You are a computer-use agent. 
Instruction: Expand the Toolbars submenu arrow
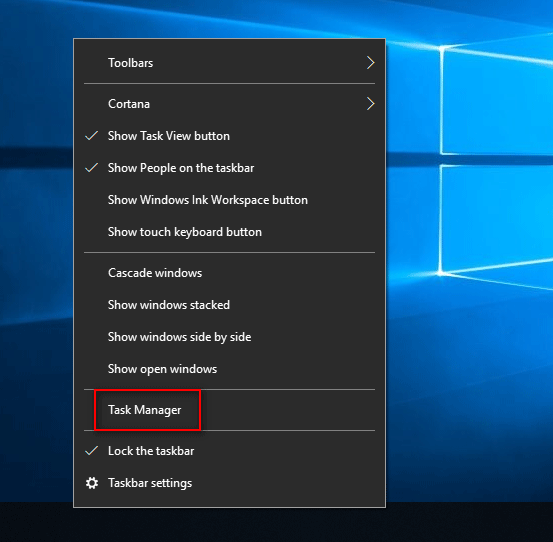coord(370,63)
